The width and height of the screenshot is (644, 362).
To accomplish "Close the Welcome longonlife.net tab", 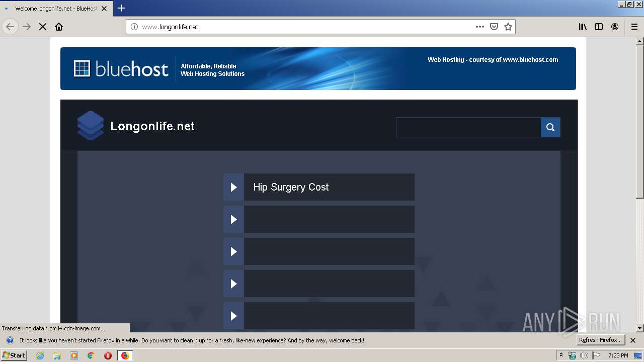I will (104, 9).
